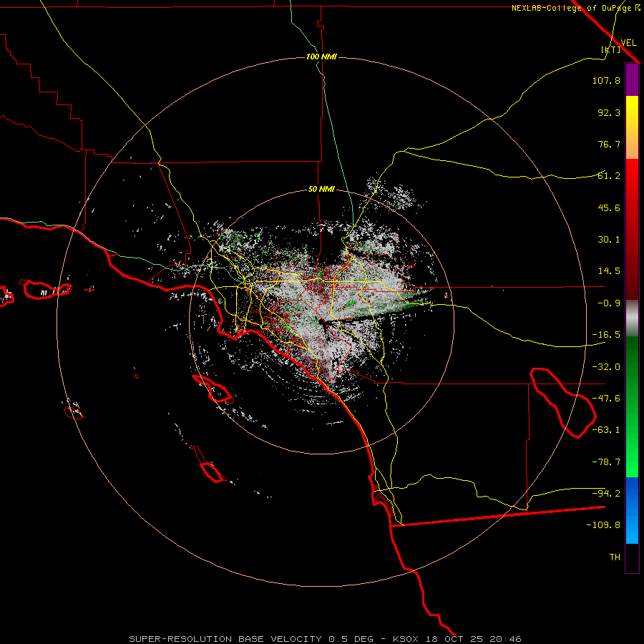Viewport: 644px width, 644px height.
Task: Select the 45.6 legend value
Action: click(609, 208)
